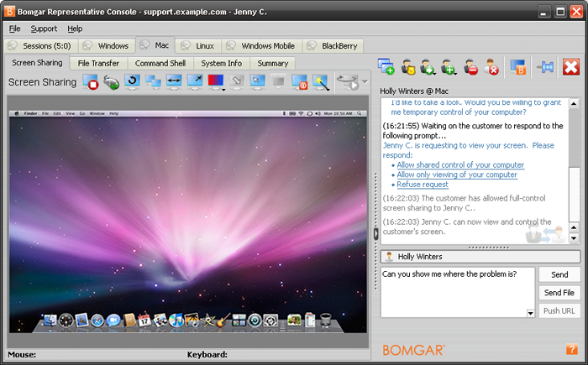Click Spotlight magnifier in remote Mac menu bar
This screenshot has height=365, width=588.
360,113
